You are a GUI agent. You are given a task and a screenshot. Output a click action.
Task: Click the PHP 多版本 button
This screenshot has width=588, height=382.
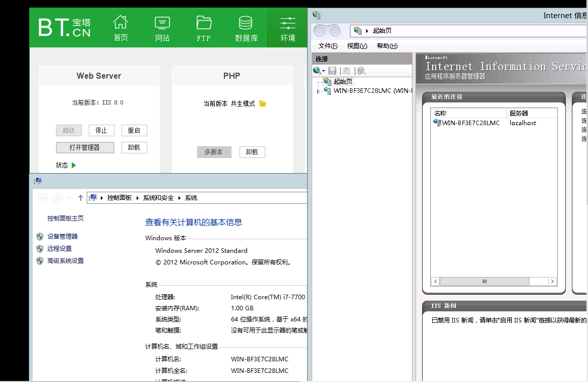click(214, 152)
